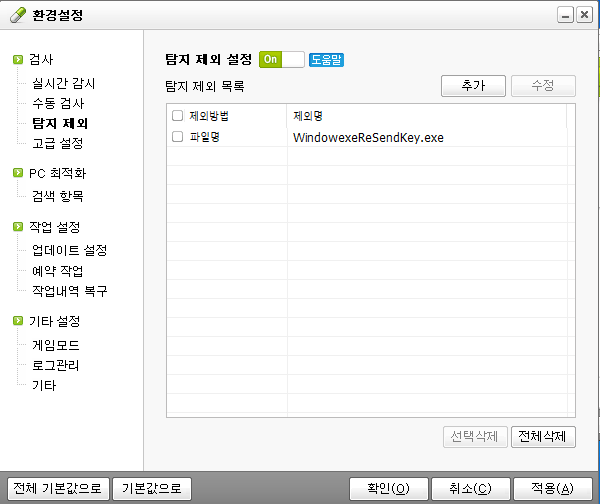Viewport: 600px width, 504px height.
Task: Click the green arrow icon beside PC 최적화
Action: click(x=18, y=173)
